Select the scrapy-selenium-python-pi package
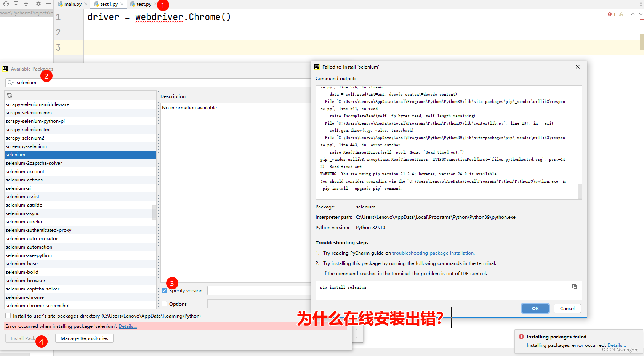The height and width of the screenshot is (356, 644). (x=80, y=121)
